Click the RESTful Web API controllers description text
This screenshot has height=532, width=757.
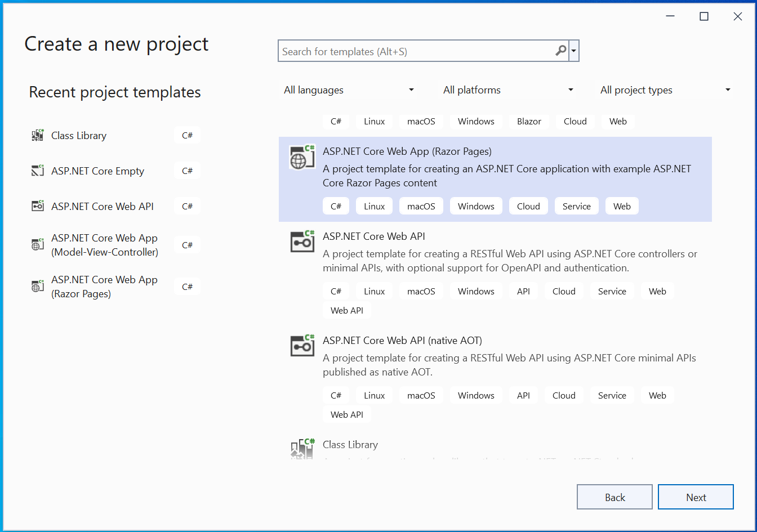click(510, 261)
